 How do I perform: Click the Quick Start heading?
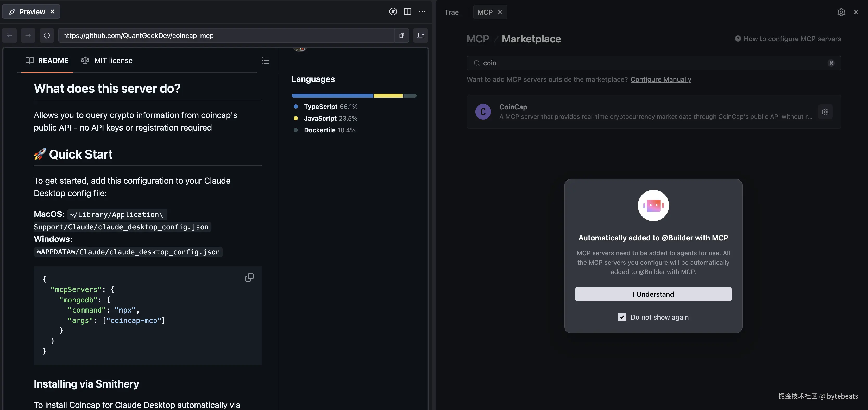73,154
